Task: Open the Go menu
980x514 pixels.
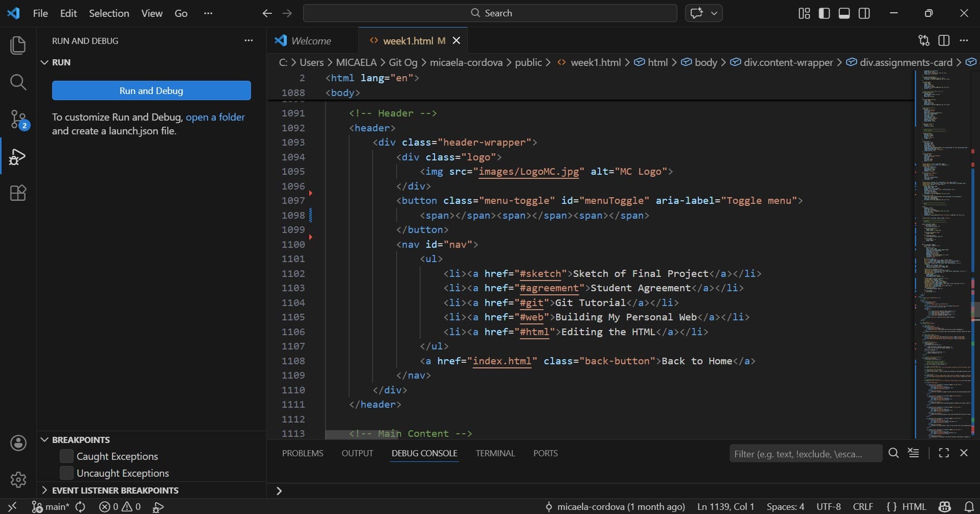Action: click(180, 13)
